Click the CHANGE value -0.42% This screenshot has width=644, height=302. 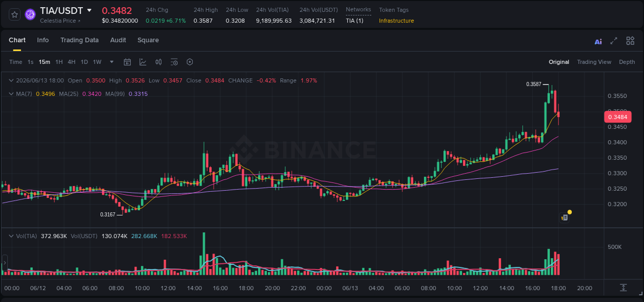pos(266,80)
